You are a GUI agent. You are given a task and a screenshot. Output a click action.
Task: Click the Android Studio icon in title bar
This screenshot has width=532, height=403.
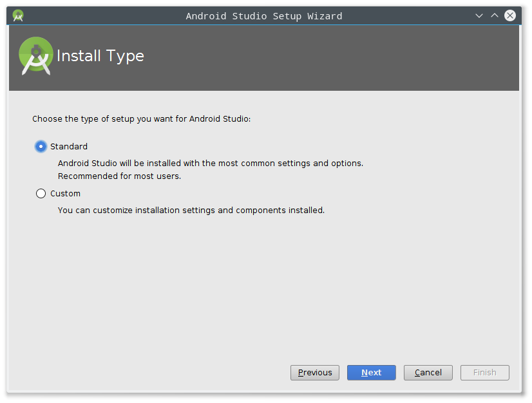tap(18, 15)
